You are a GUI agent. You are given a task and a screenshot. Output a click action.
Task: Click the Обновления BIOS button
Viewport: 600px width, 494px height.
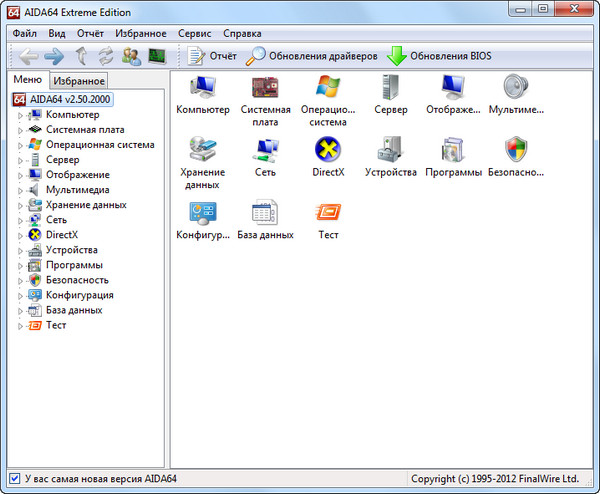pyautogui.click(x=439, y=56)
